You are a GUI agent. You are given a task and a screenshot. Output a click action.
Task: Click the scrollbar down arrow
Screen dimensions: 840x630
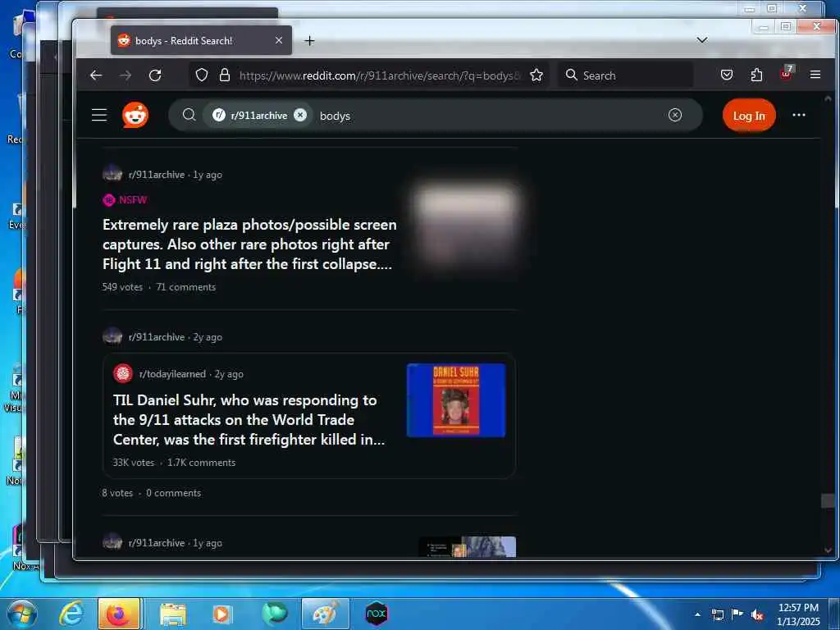(829, 550)
